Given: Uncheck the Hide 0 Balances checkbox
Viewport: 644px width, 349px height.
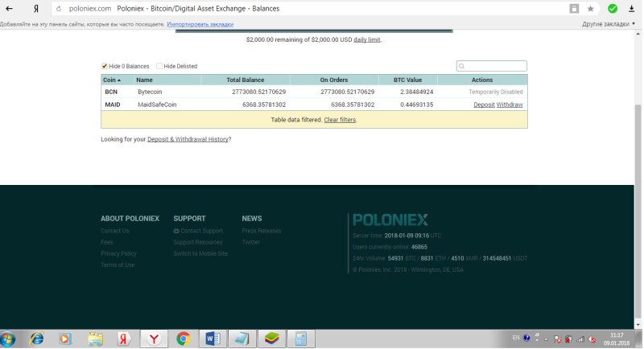Looking at the screenshot, I should tap(105, 66).
